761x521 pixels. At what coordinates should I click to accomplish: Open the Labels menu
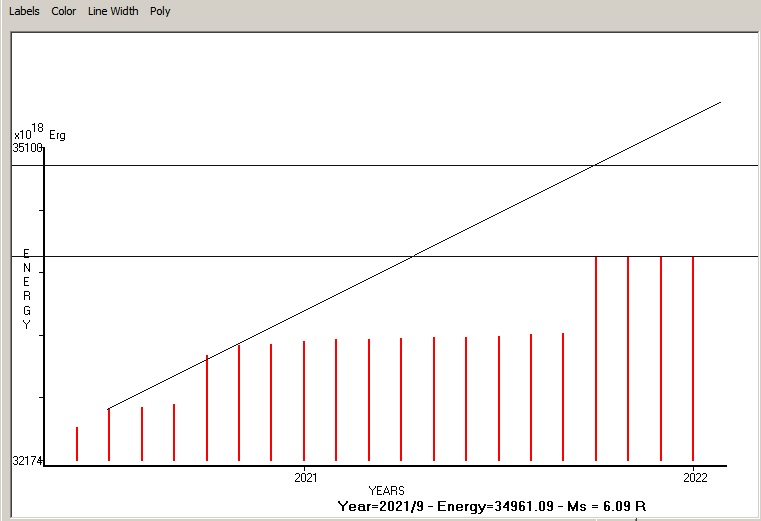coord(25,11)
